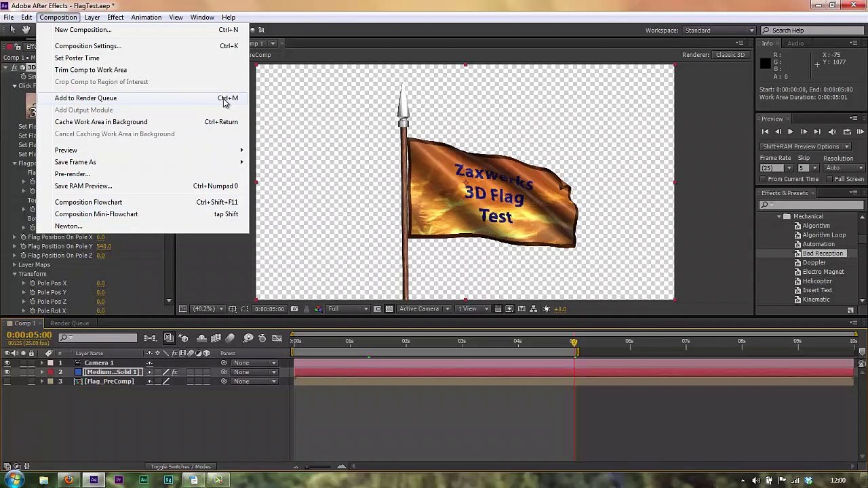The image size is (868, 488).
Task: Toggle Motion Blur icon in timeline
Action: pos(230,338)
